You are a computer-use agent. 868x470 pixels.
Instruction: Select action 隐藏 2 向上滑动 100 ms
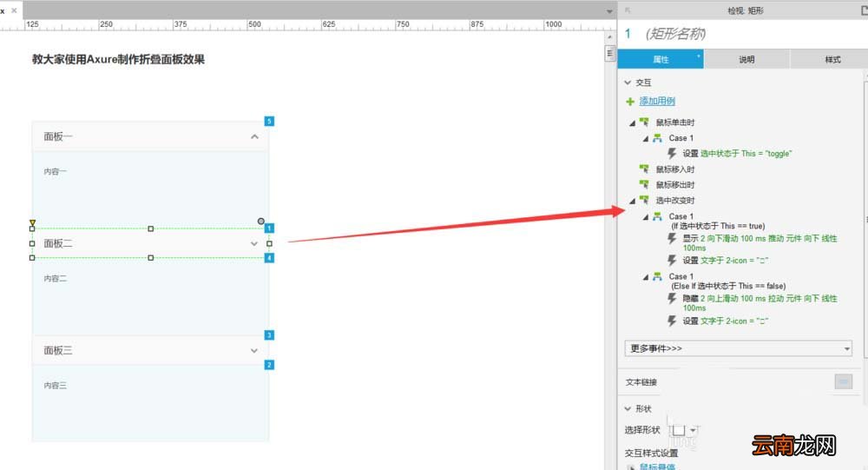pos(759,302)
